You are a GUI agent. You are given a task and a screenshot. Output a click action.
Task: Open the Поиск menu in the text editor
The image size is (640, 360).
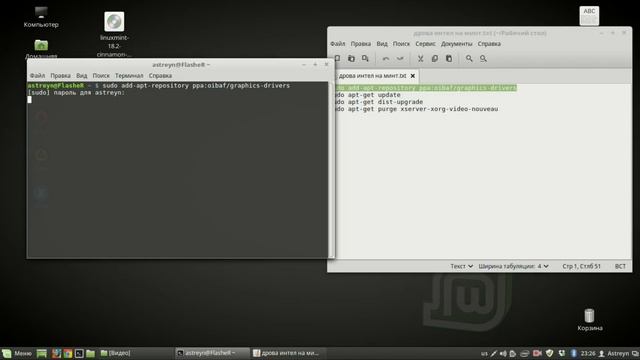(401, 44)
